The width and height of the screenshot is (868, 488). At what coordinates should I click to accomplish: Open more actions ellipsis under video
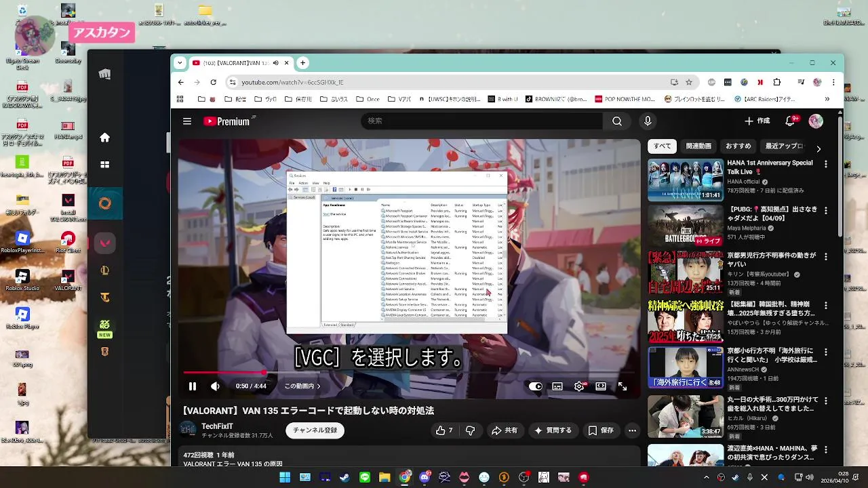coord(632,430)
